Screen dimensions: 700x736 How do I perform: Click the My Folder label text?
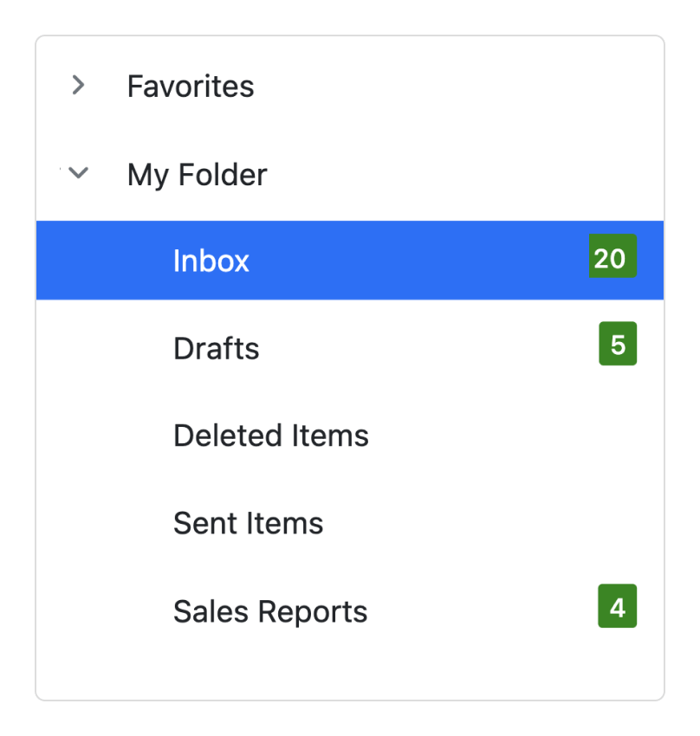pos(197,175)
